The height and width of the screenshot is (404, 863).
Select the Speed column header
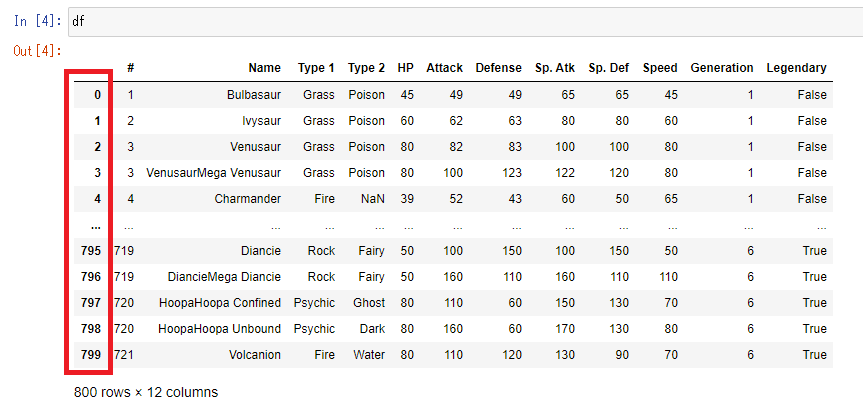pos(660,68)
